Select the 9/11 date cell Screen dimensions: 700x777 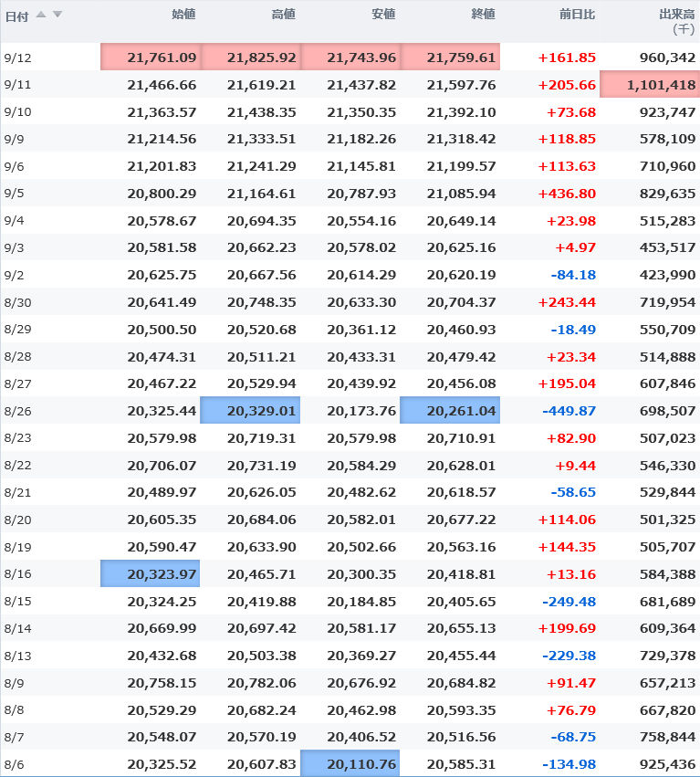click(17, 85)
